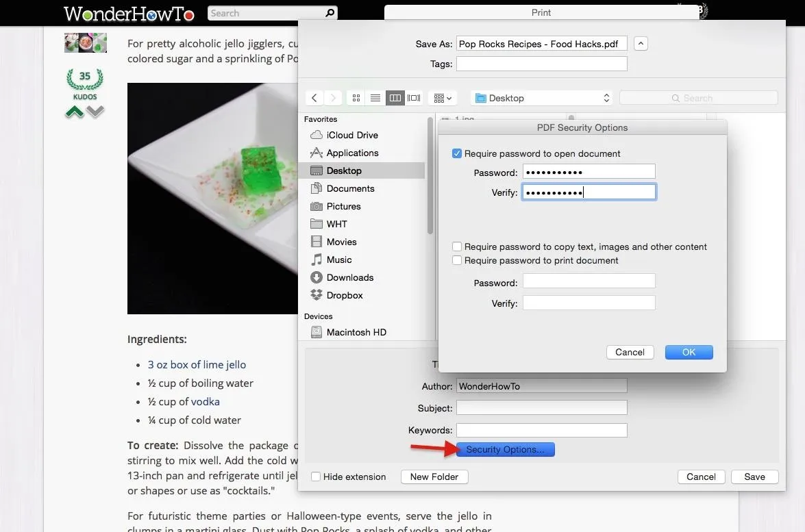Upvote with the green kudos up arrow
The width and height of the screenshot is (805, 532).
pos(75,112)
